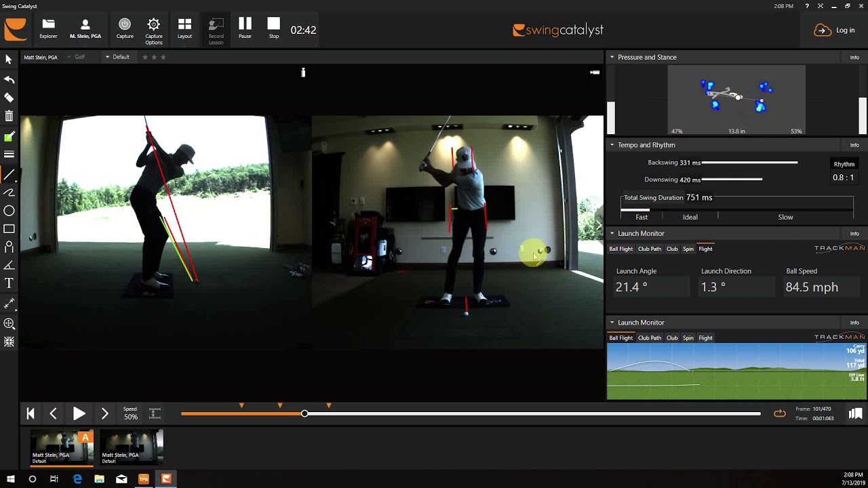868x488 pixels.
Task: Click Info on Tempo and Rhythm panel
Action: (854, 145)
